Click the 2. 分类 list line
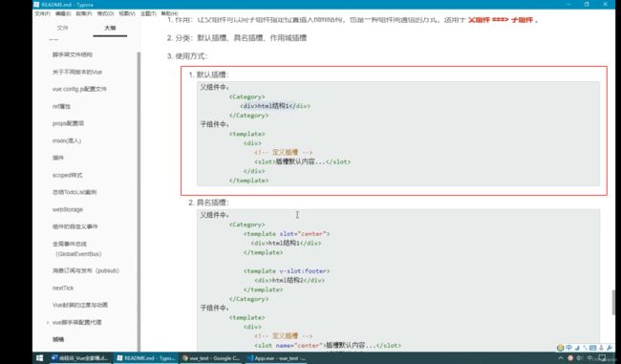Viewport: 621px width, 364px height. [236, 38]
